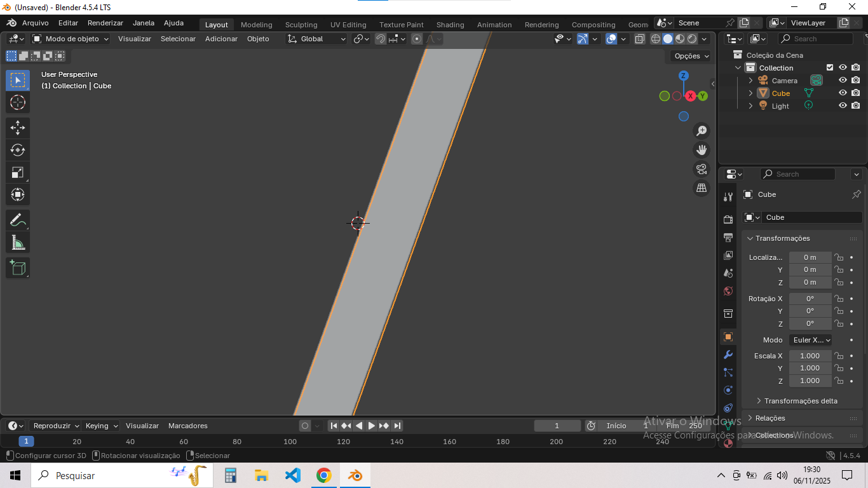Play the animation forward
The width and height of the screenshot is (868, 488).
click(372, 426)
